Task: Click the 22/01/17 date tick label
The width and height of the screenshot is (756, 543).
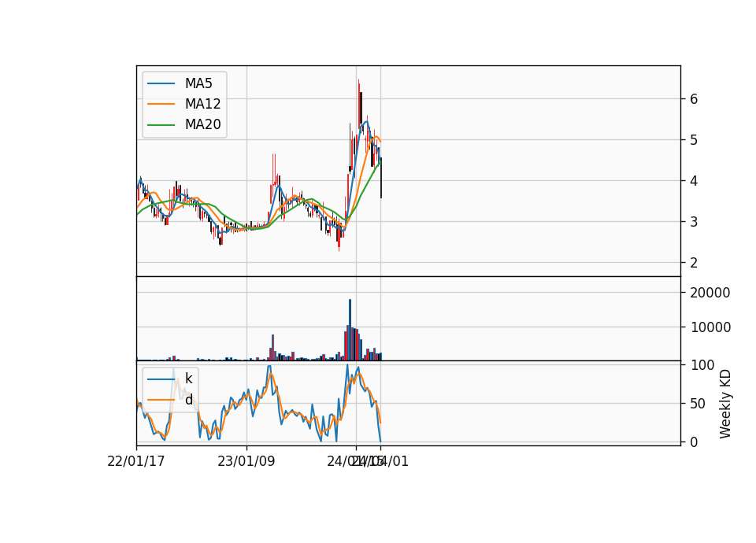Action: point(136,461)
